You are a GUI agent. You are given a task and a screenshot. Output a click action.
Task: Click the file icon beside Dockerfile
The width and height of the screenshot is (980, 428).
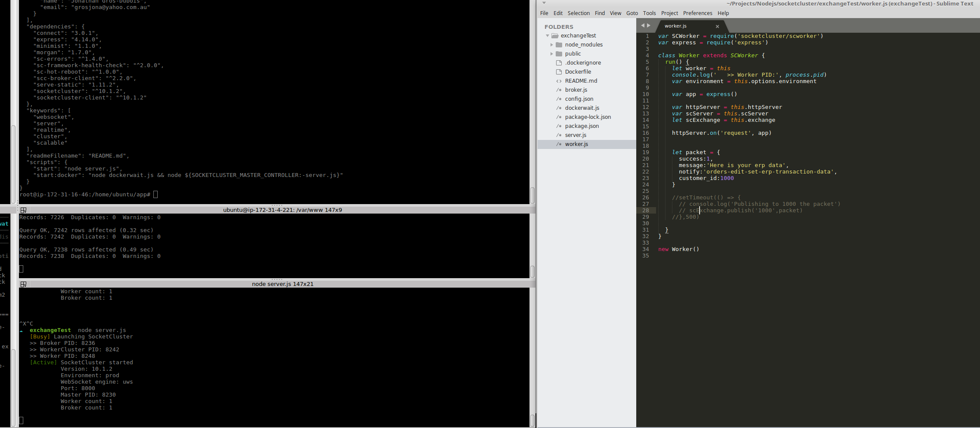click(558, 71)
